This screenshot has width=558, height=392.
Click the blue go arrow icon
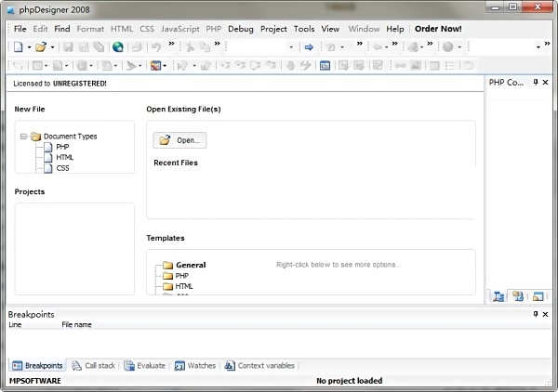click(308, 46)
